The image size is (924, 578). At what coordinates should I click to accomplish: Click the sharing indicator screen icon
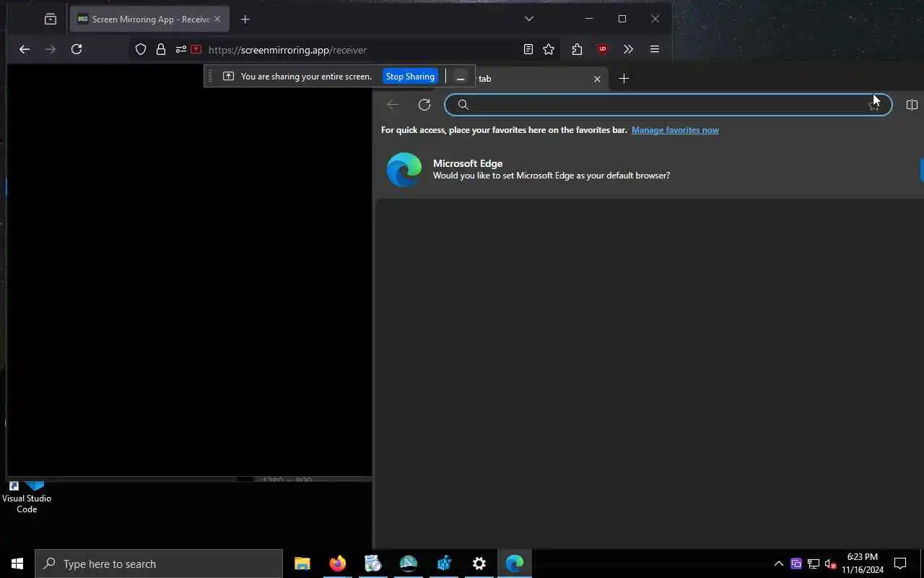click(x=228, y=77)
